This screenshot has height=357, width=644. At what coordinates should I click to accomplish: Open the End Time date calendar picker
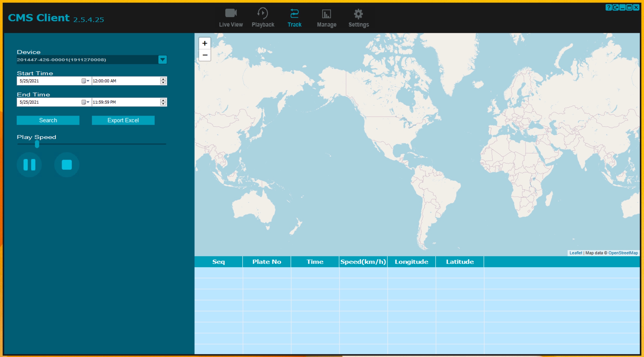pos(85,102)
